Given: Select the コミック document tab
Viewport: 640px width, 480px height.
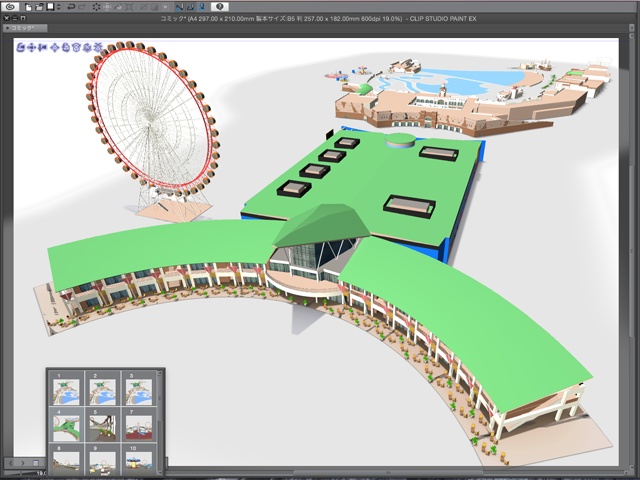Looking at the screenshot, I should pyautogui.click(x=25, y=28).
